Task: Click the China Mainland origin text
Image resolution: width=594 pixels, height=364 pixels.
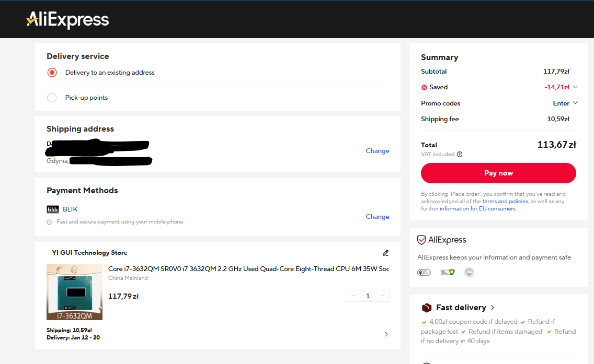Action: [128, 278]
